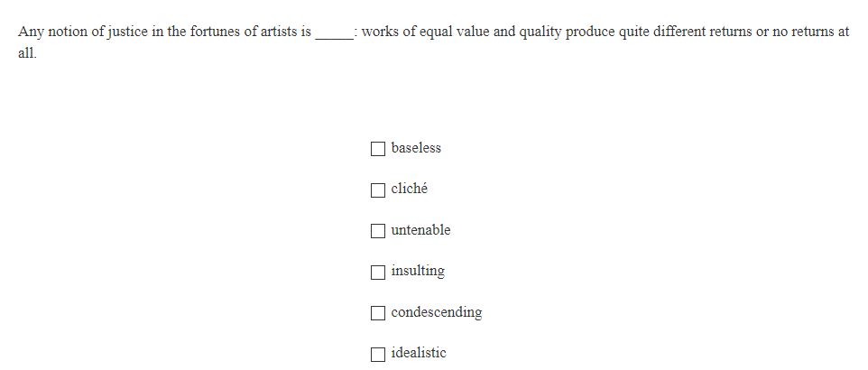Click the 'condescending' answer label text
This screenshot has width=868, height=370.
[437, 312]
